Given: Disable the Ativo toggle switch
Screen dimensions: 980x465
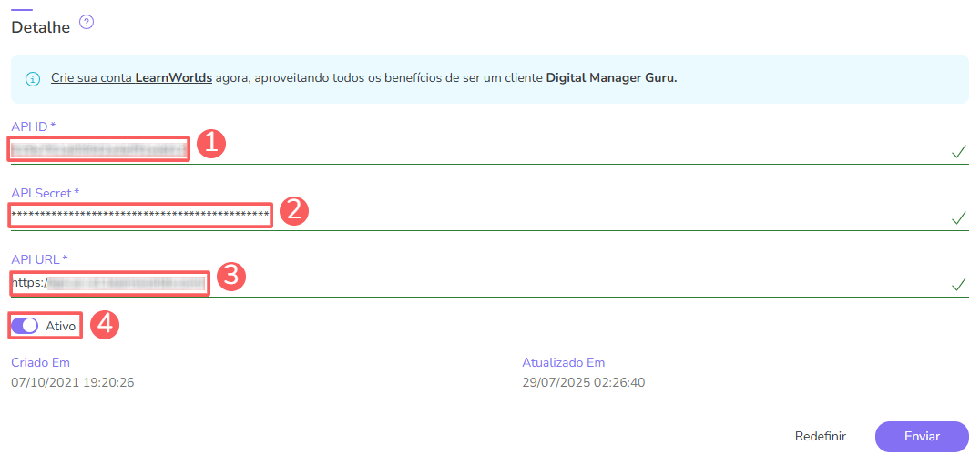Looking at the screenshot, I should [x=26, y=326].
